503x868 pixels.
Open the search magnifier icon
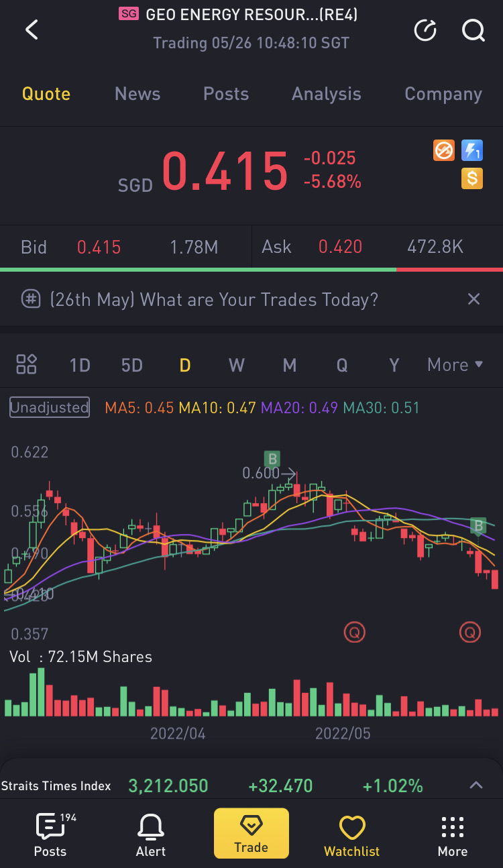[x=473, y=30]
